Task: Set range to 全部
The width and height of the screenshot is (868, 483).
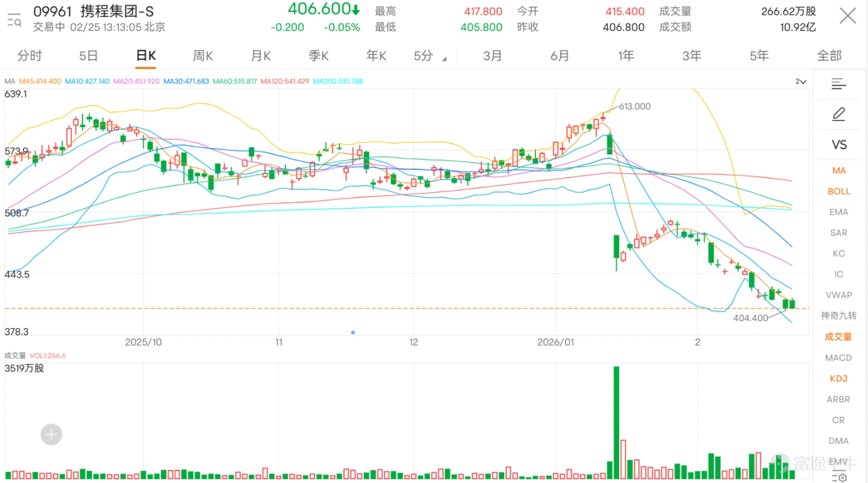Action: point(829,55)
